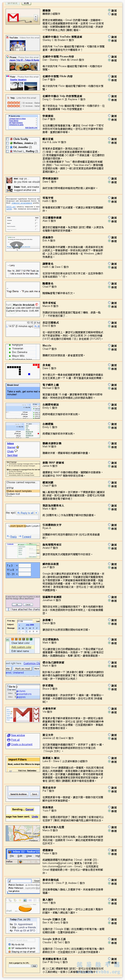Screen dimensions: 125x980
Task: Open the Break time blue thumbnail
Action: tap(23, 391)
